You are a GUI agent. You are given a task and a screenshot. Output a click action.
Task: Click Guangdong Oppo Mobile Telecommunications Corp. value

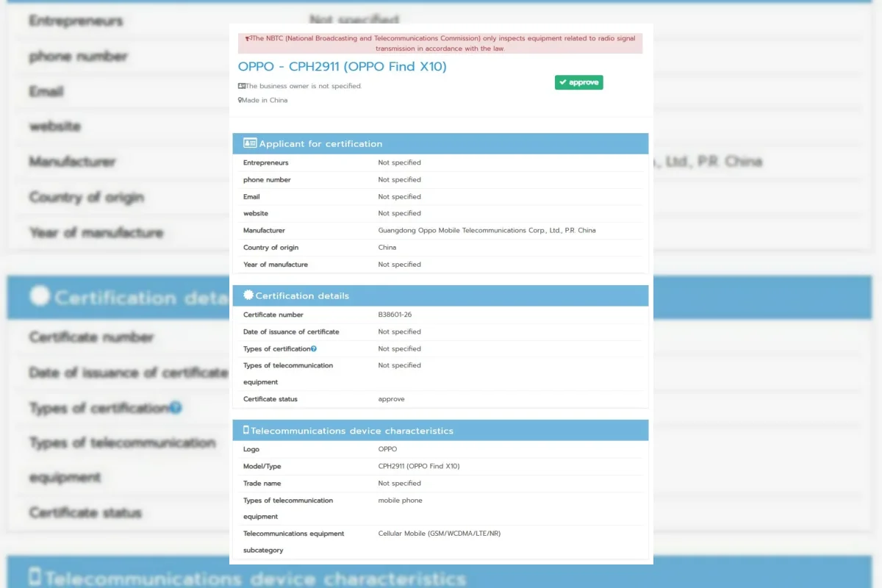pos(487,230)
